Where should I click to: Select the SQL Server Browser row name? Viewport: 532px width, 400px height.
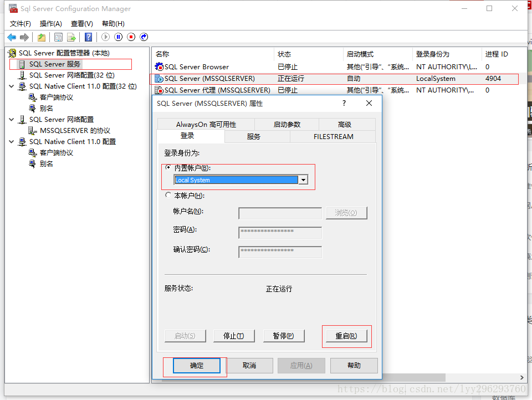[x=197, y=67]
